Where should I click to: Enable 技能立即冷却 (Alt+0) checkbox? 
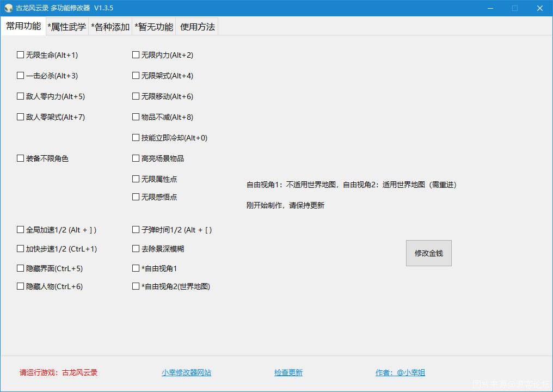[x=136, y=138]
